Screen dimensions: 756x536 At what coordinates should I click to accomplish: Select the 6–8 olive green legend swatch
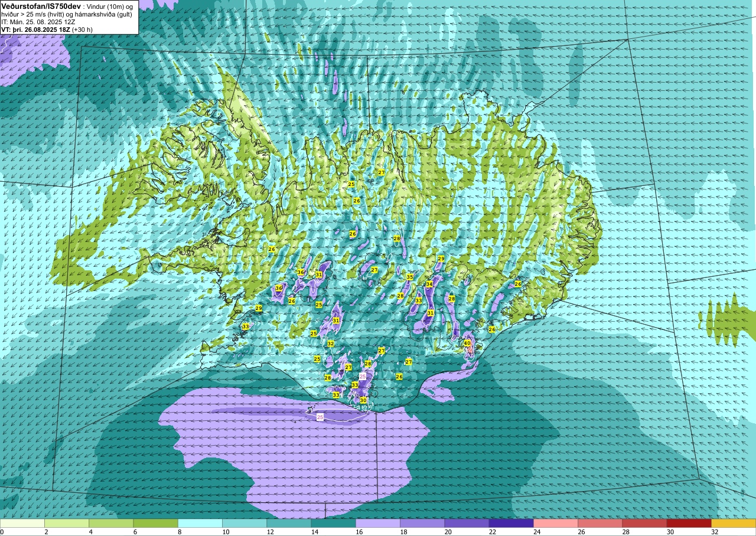[x=155, y=523]
